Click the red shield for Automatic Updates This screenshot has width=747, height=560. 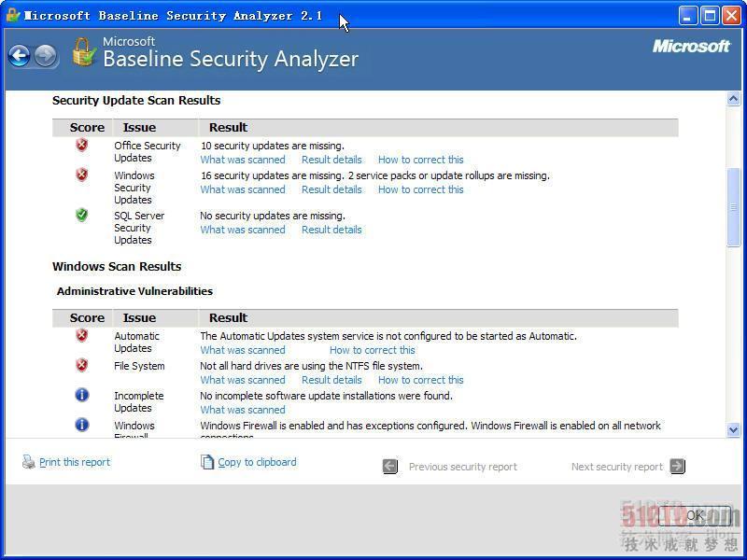point(82,336)
